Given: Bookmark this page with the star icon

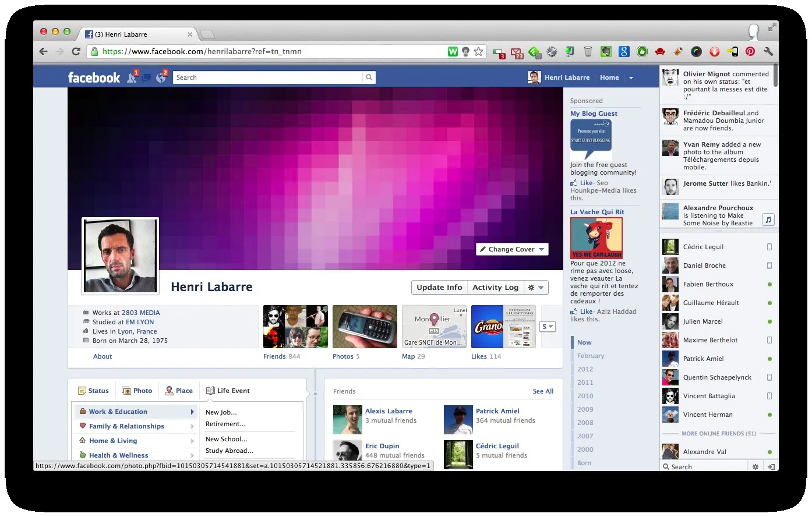Looking at the screenshot, I should coord(478,51).
